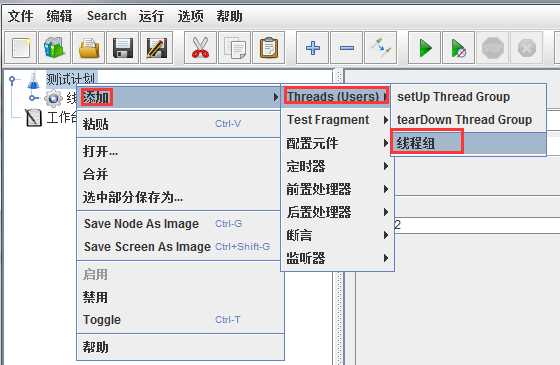Click the Open folder toolbar icon
This screenshot has width=560, height=365.
tap(89, 48)
